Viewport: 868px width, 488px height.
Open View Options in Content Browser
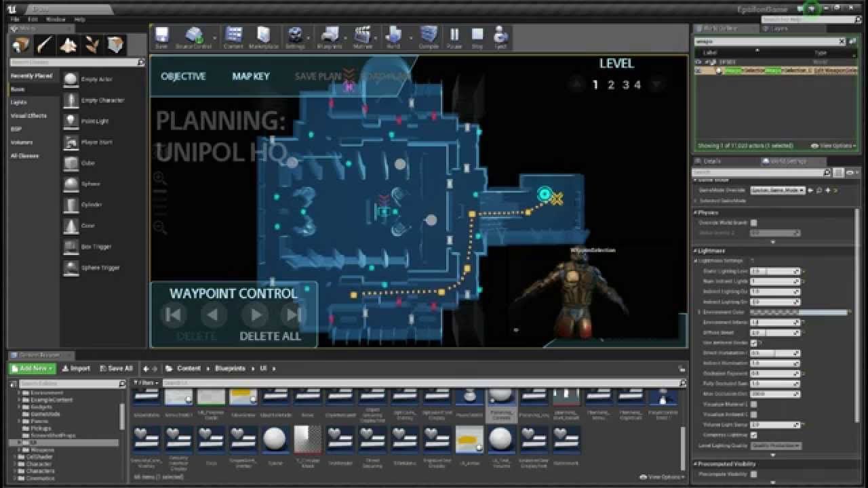[663, 477]
